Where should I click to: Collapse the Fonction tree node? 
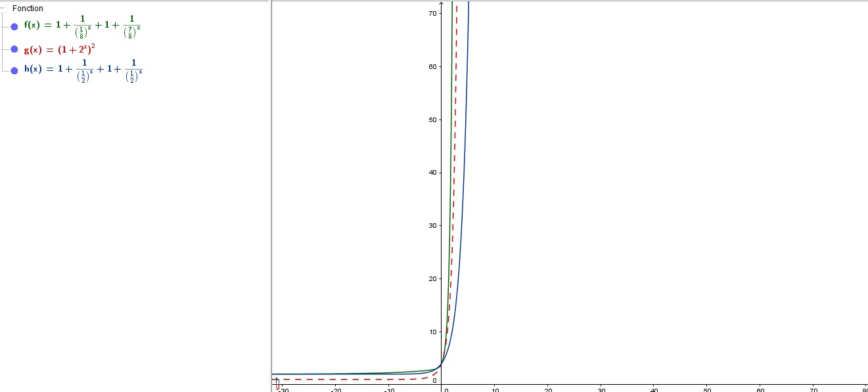pyautogui.click(x=2, y=9)
